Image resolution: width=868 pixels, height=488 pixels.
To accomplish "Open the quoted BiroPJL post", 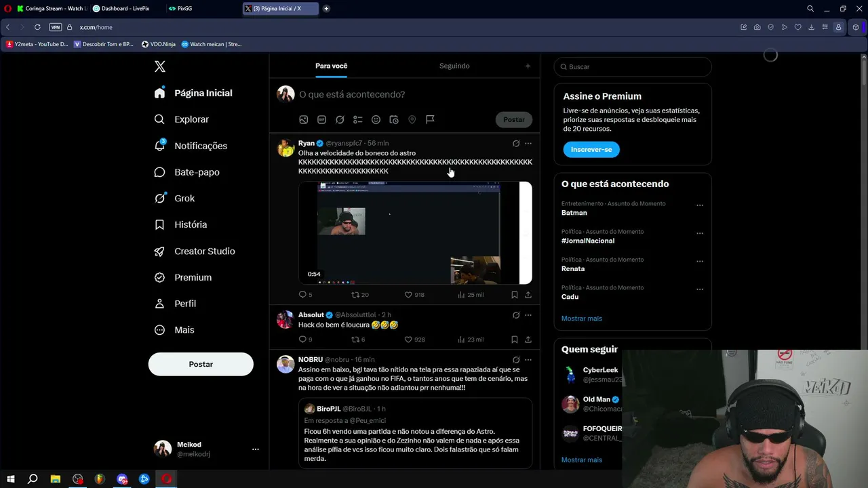I will 415,434.
